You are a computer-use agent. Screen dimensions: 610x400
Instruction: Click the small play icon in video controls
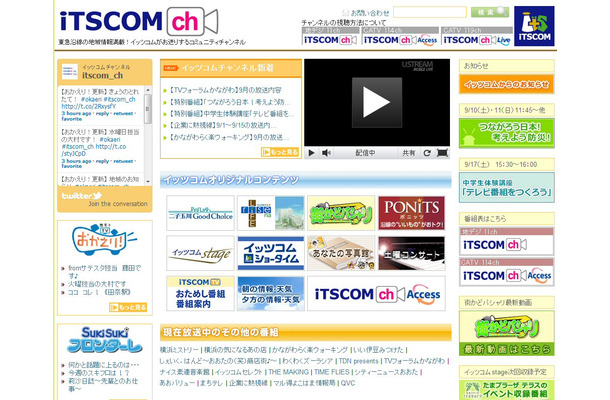pyautogui.click(x=312, y=153)
